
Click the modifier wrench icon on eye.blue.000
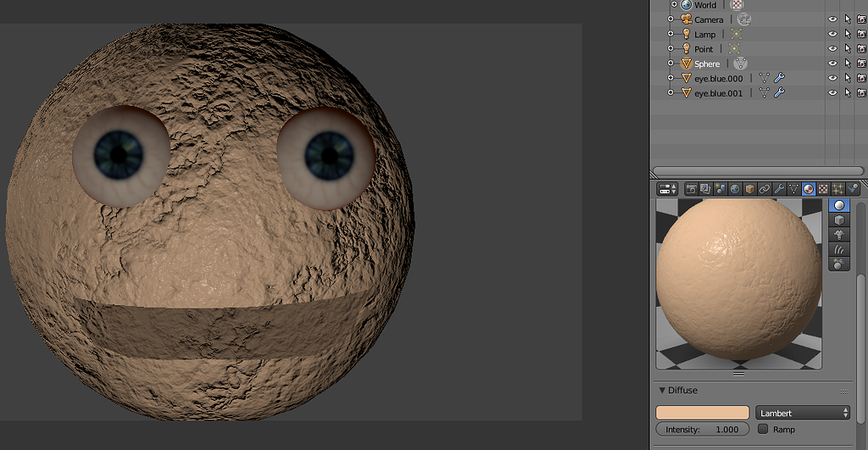coord(779,78)
